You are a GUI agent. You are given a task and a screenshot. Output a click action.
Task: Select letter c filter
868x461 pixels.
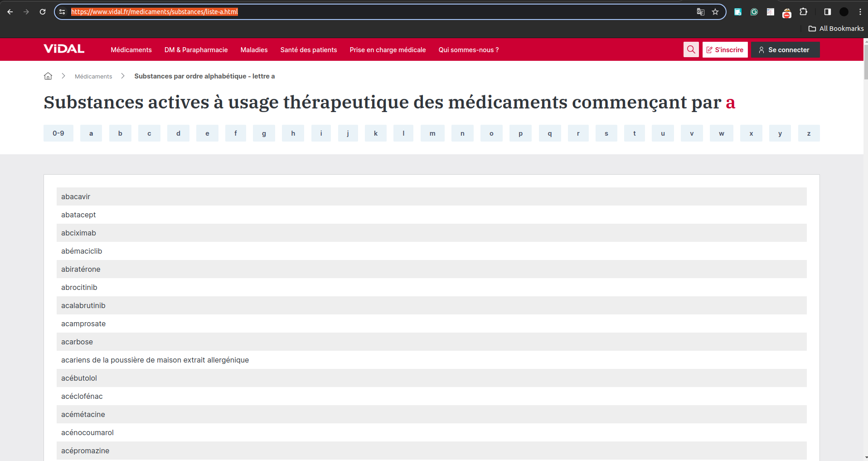click(x=149, y=133)
